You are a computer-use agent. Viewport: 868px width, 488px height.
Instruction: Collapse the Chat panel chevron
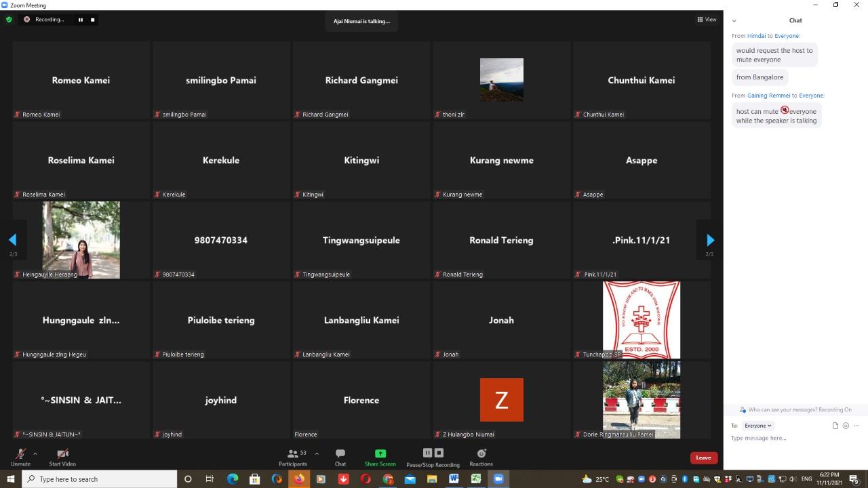tap(734, 21)
